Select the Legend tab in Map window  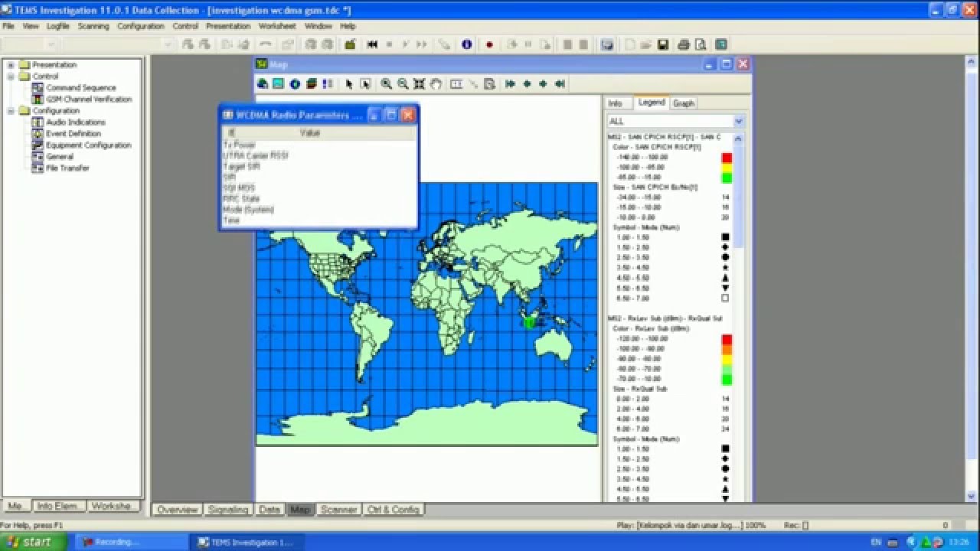[x=652, y=103]
